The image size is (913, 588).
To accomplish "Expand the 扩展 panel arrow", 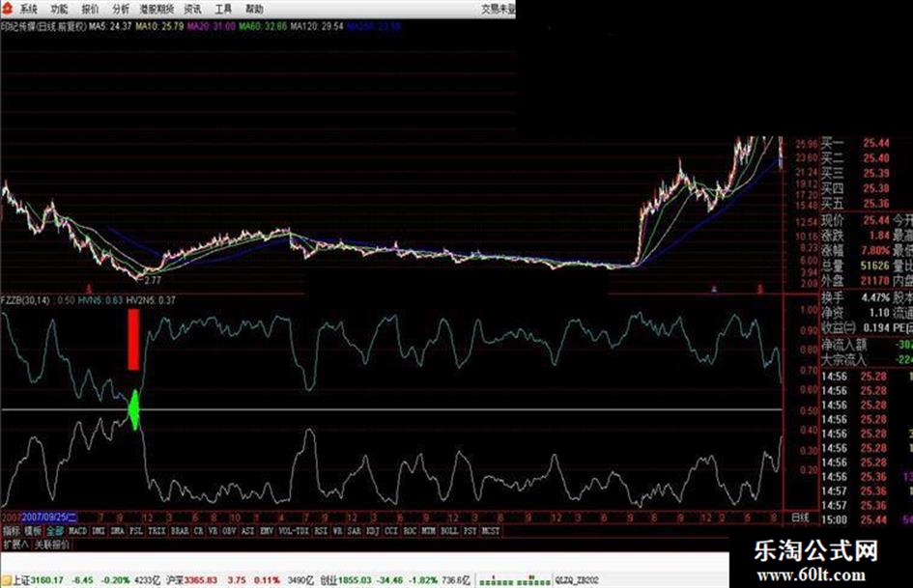I will click(15, 545).
